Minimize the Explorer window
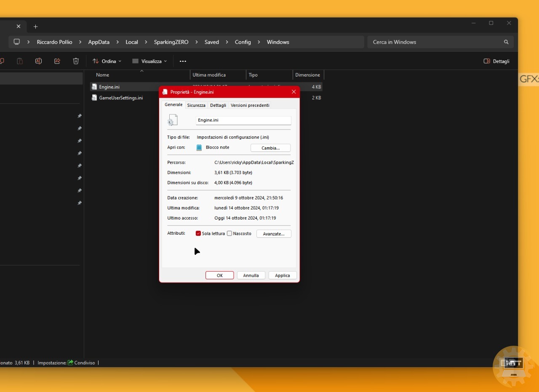 (474, 23)
